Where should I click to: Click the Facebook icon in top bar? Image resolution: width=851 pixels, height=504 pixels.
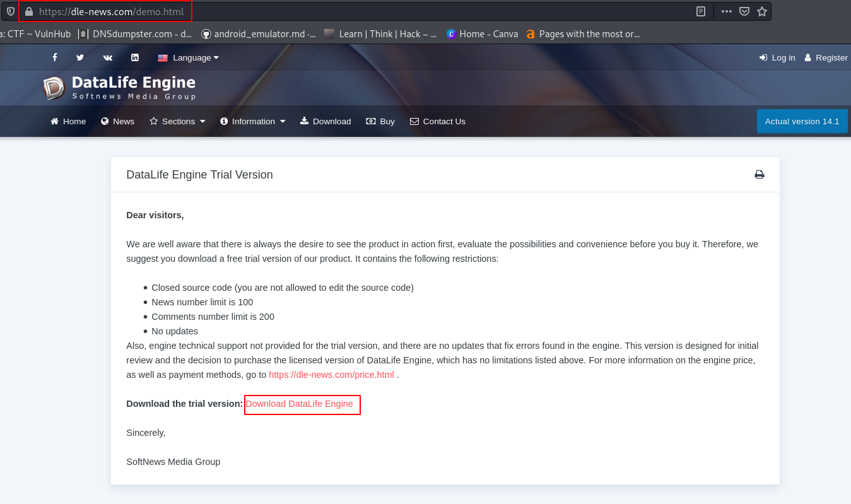coord(55,57)
